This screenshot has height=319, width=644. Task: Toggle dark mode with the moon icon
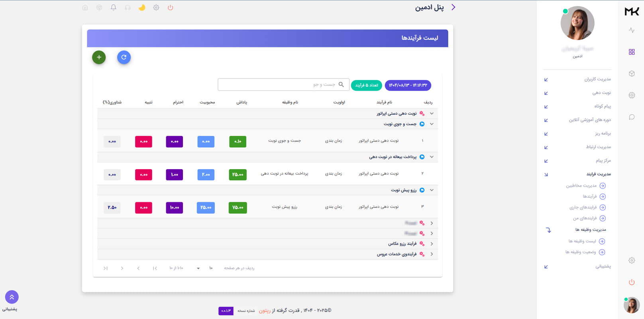[142, 8]
